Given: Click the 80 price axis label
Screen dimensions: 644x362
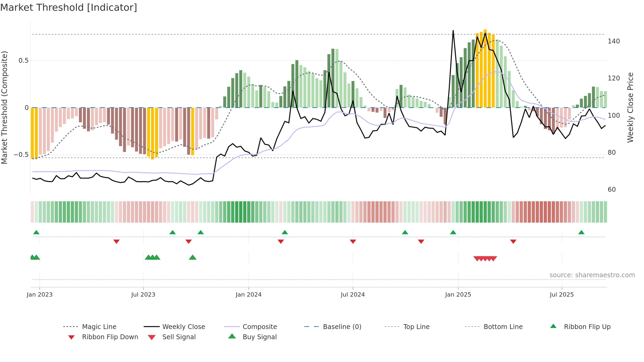Looking at the screenshot, I should pyautogui.click(x=612, y=153).
